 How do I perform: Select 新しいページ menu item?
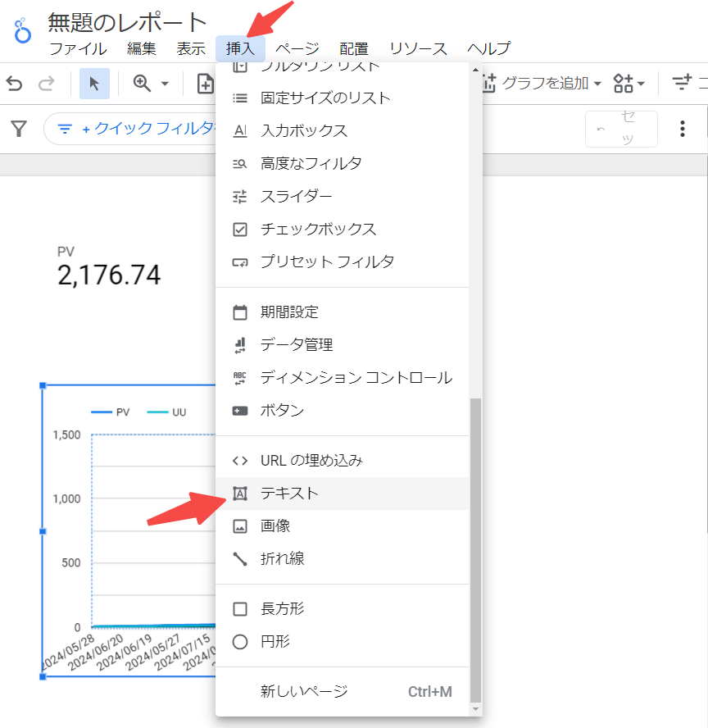coord(342,692)
